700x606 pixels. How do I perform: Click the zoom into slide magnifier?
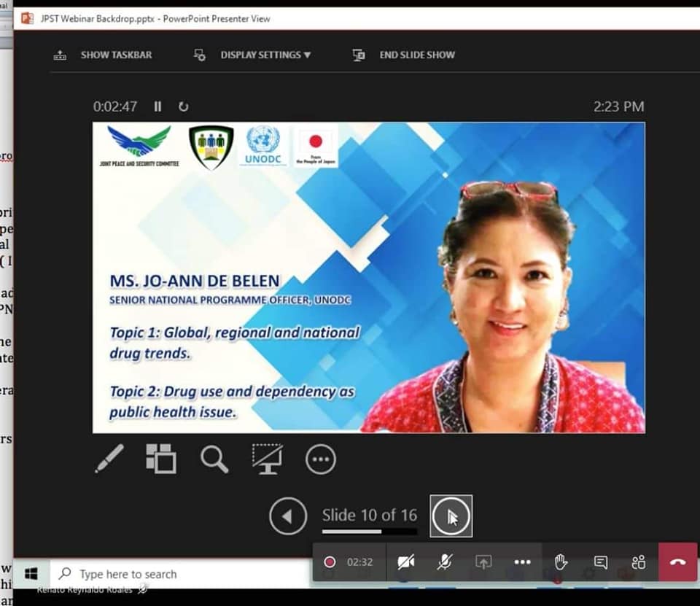click(214, 459)
